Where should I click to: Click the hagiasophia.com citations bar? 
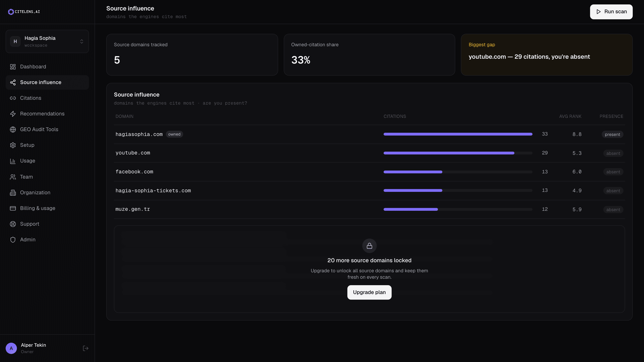click(x=458, y=134)
